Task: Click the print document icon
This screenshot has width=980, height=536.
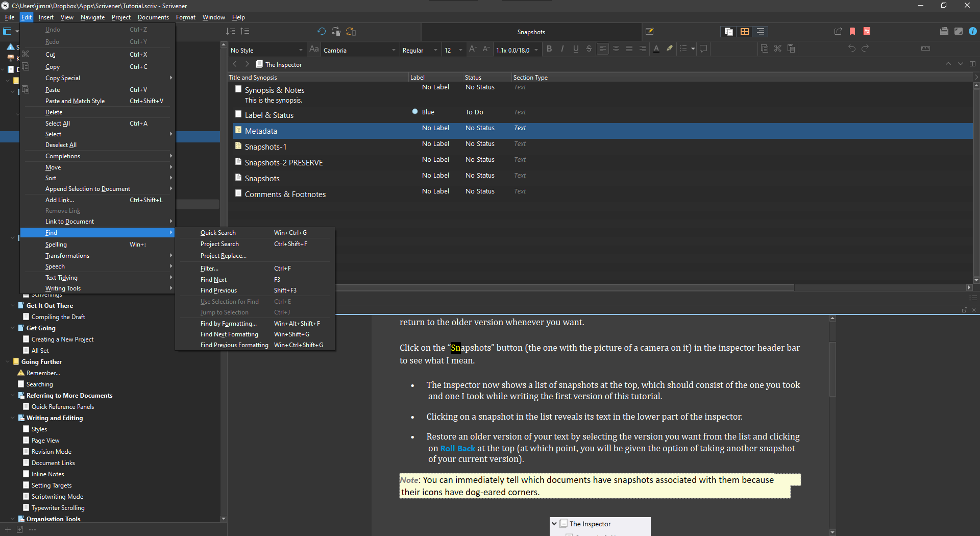Action: [x=944, y=31]
